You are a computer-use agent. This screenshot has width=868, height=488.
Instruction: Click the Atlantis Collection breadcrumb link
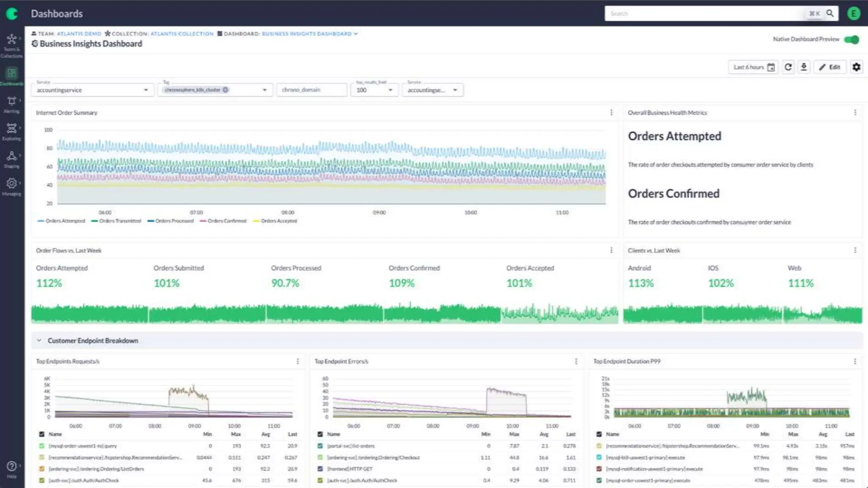coord(182,34)
